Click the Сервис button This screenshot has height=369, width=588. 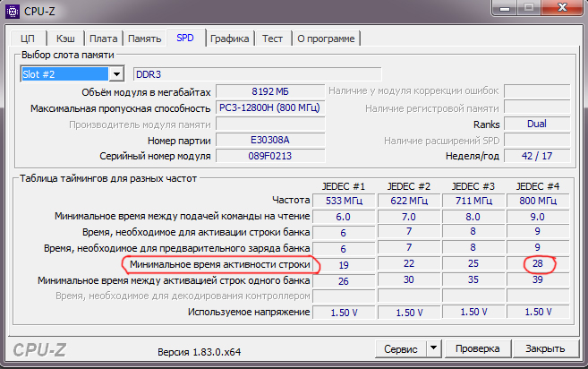pos(400,349)
